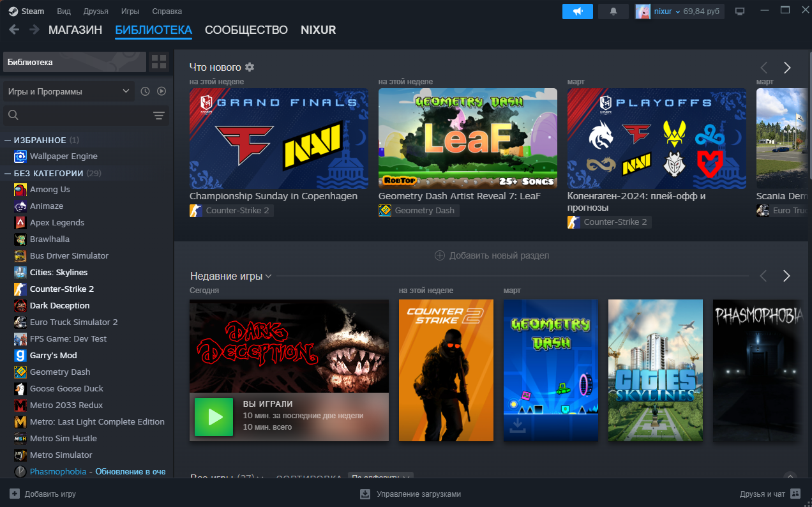Click Goose Goose Duck sidebar icon

click(20, 389)
